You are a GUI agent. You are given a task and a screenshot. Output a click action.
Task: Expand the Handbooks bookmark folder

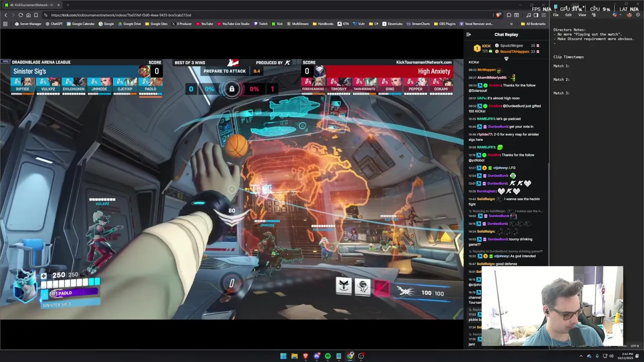[323, 24]
